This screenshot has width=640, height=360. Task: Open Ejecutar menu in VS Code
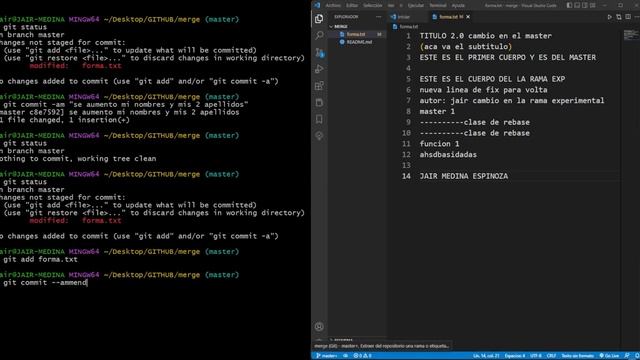(416, 5)
